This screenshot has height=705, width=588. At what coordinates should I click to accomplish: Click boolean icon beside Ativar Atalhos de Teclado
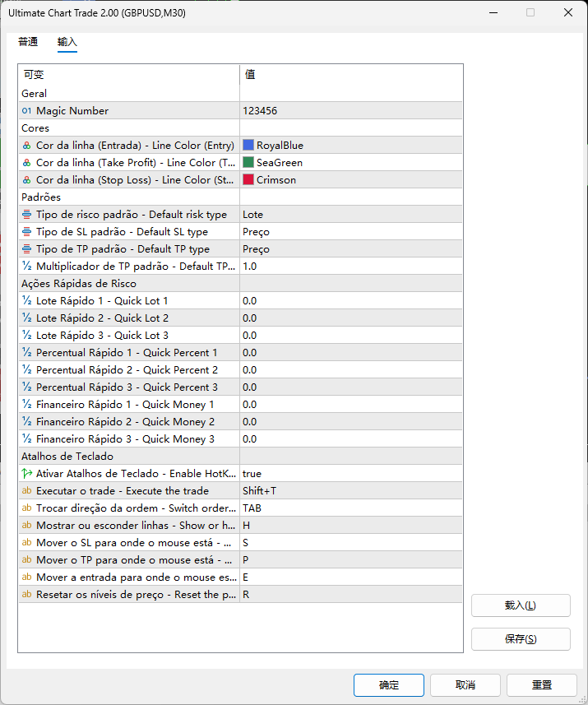tap(26, 474)
